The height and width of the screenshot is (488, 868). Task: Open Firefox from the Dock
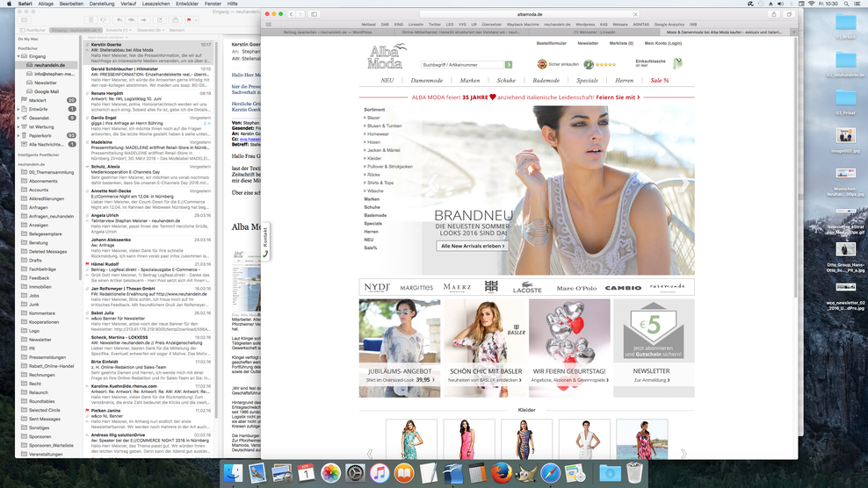[x=501, y=474]
